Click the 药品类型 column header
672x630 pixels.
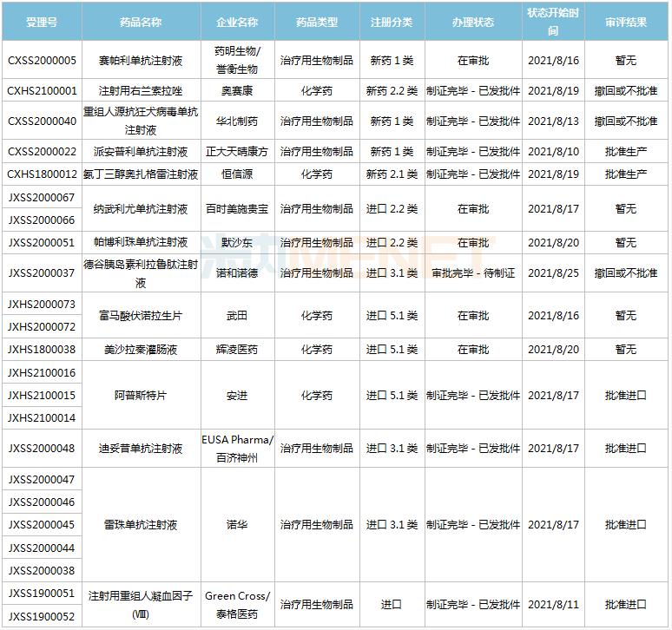317,22
